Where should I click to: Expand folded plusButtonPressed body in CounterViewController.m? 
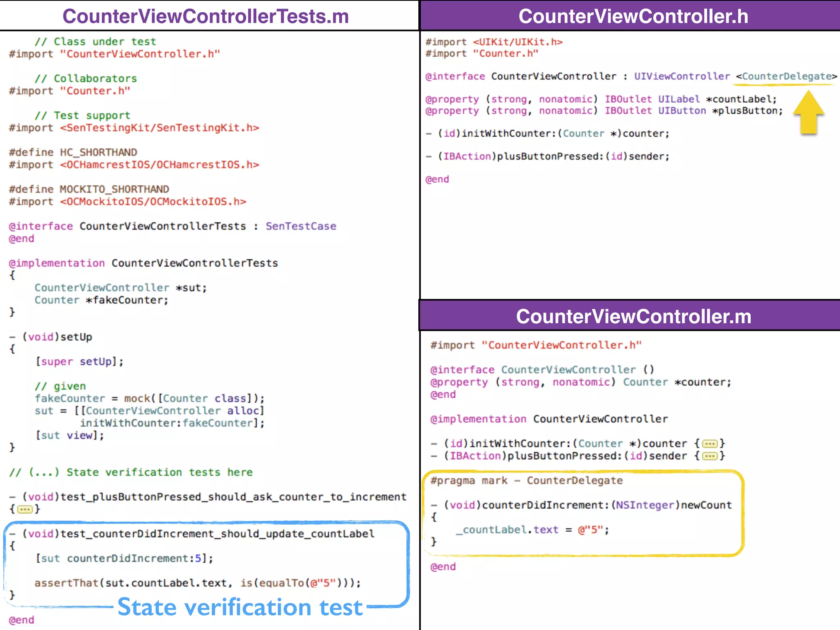[x=710, y=456]
